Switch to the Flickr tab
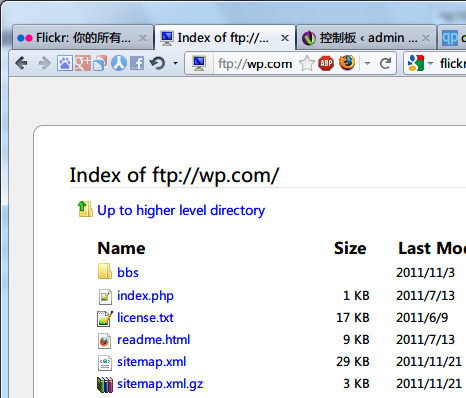 pyautogui.click(x=83, y=38)
